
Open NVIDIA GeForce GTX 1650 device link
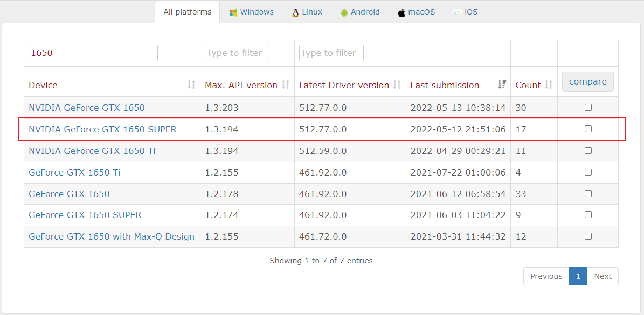87,108
